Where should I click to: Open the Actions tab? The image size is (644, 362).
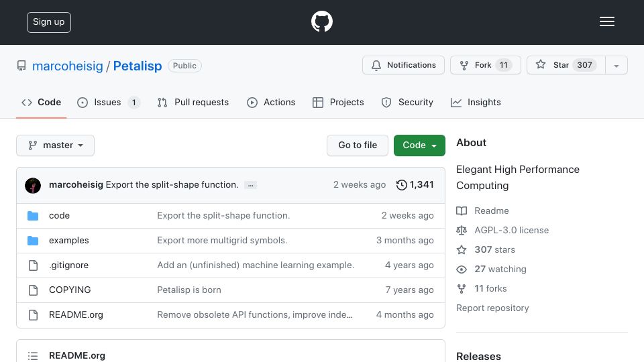271,102
